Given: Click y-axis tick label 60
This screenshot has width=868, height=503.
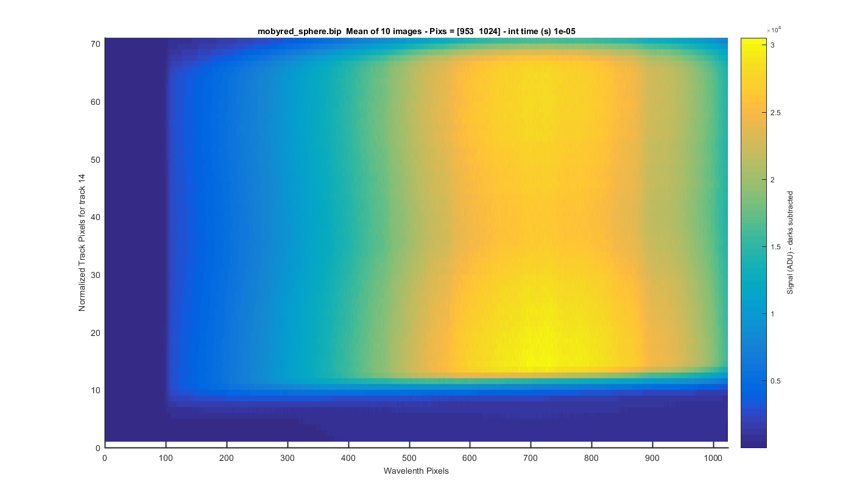Looking at the screenshot, I should pos(96,102).
